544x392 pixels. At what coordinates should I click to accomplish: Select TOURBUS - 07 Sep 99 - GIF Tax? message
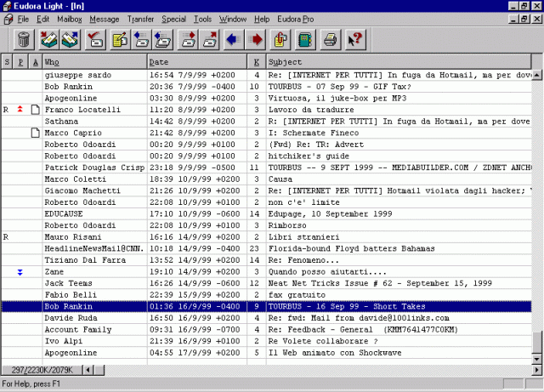click(x=266, y=87)
